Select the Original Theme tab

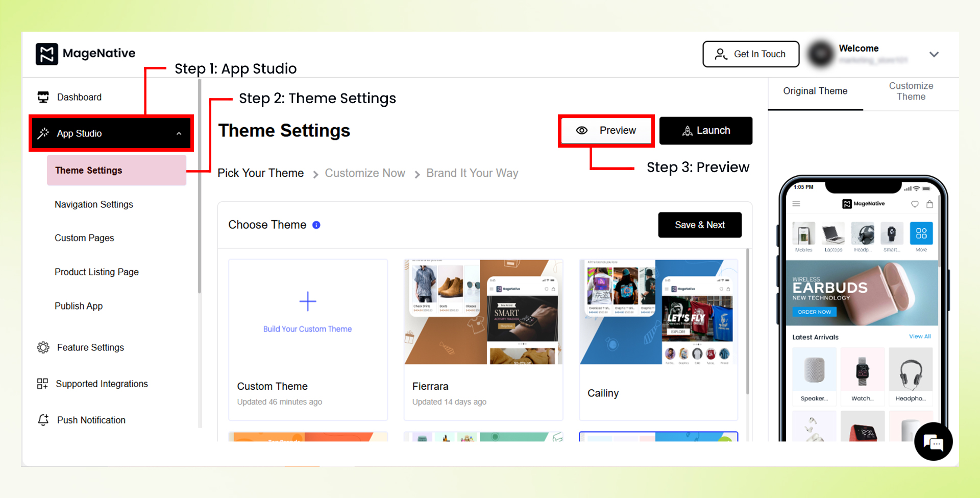tap(815, 91)
